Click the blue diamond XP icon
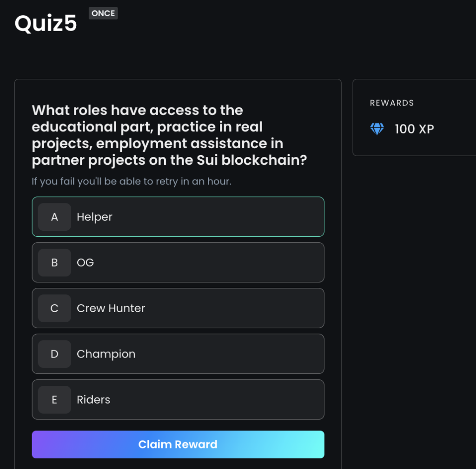The width and height of the screenshot is (476, 469). [377, 129]
